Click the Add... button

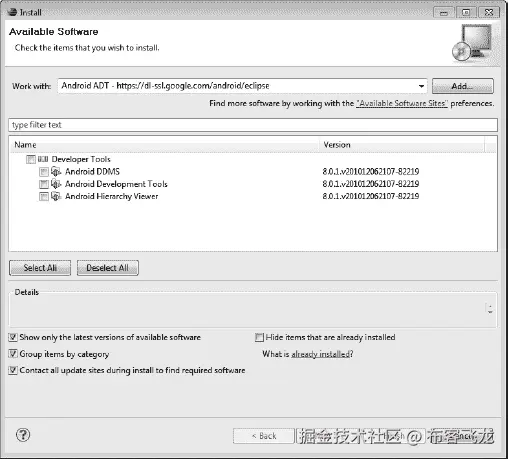pos(463,86)
